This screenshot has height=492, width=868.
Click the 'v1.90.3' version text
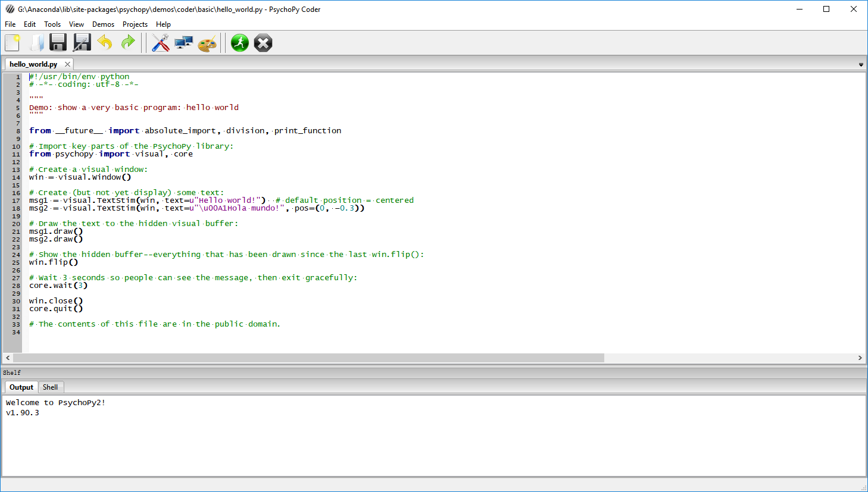point(23,413)
